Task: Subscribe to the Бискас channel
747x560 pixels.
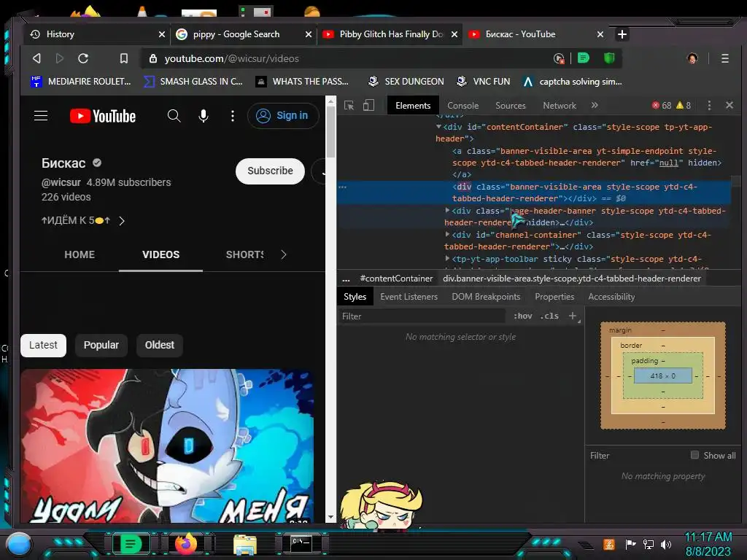Action: pyautogui.click(x=270, y=171)
